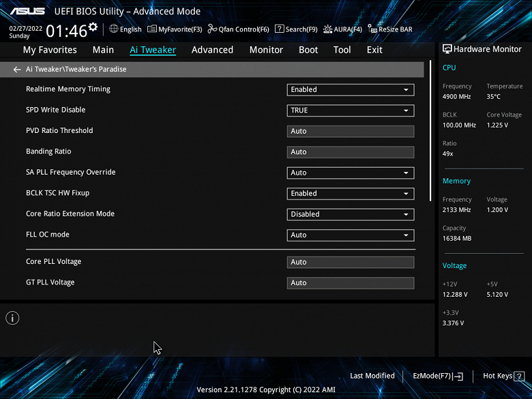Open MyFavorite(F3) list icon
This screenshot has width=532, height=399.
click(151, 29)
